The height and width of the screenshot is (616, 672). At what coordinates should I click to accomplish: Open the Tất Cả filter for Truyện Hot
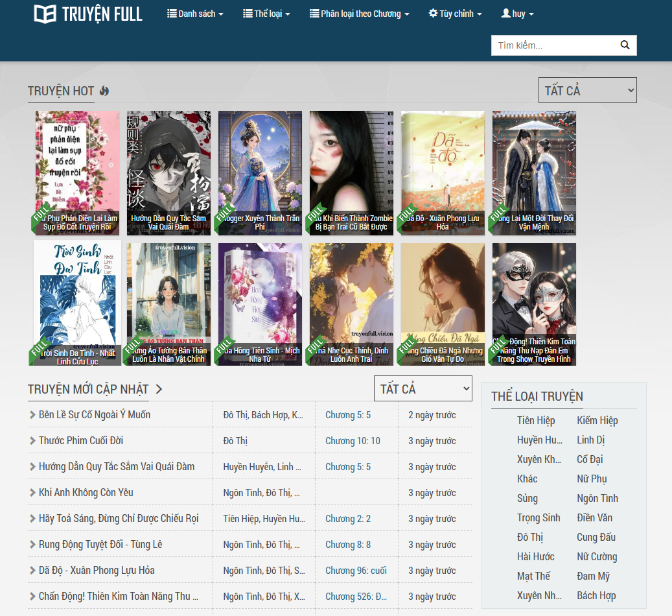[x=587, y=89]
